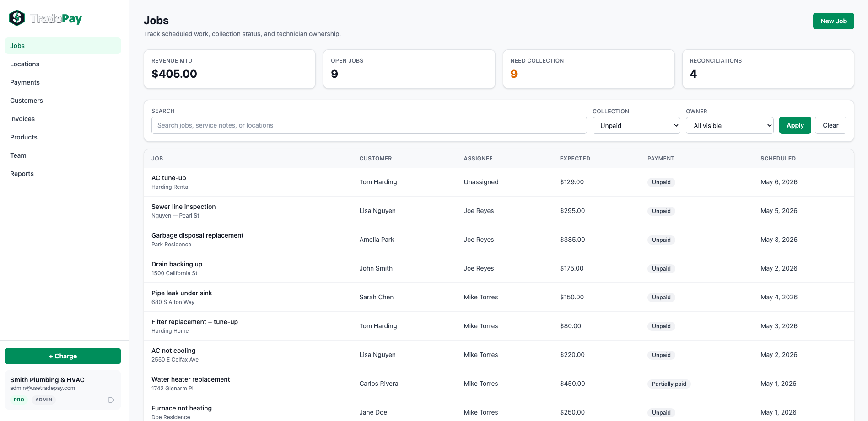The width and height of the screenshot is (868, 421).
Task: Click the May 6, 2026 scheduled date
Action: tap(779, 182)
